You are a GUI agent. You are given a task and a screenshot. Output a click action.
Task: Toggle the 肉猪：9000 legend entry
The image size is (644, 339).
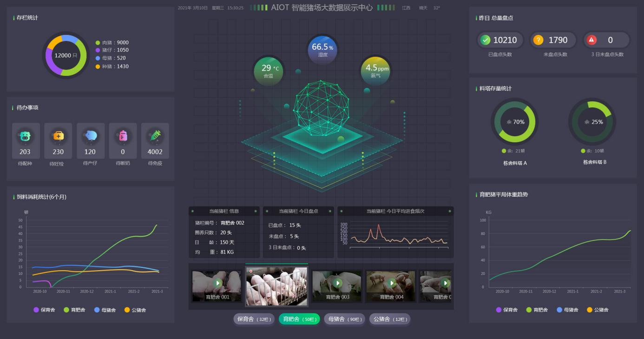112,43
